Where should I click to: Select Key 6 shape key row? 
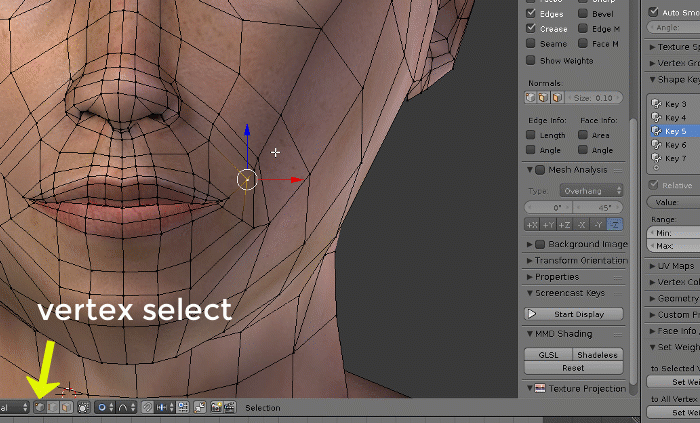pyautogui.click(x=674, y=145)
